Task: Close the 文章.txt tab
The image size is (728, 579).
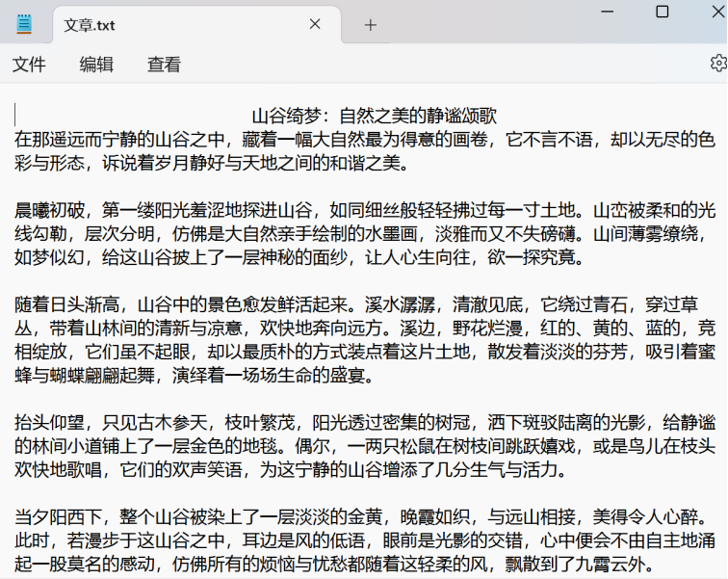Action: [315, 24]
